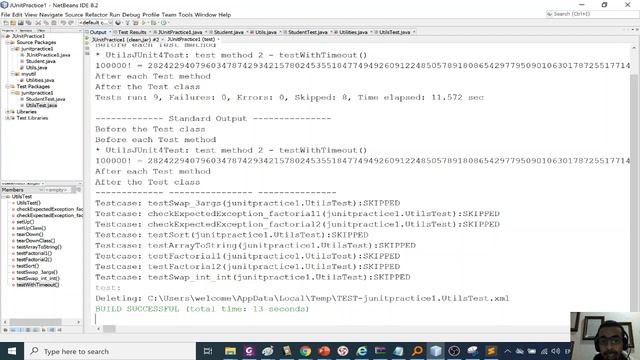Click the Redo toolbar icon
The height and width of the screenshot is (360, 640).
(x=71, y=23)
